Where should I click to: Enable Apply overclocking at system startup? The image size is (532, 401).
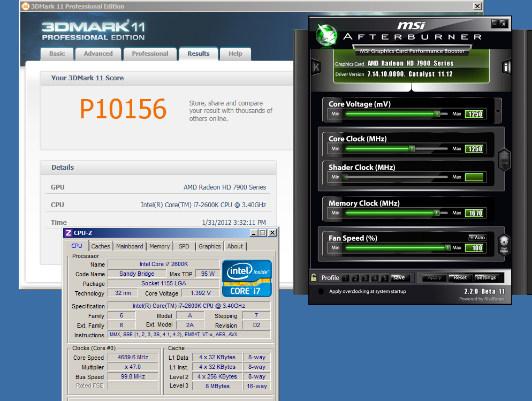321,291
